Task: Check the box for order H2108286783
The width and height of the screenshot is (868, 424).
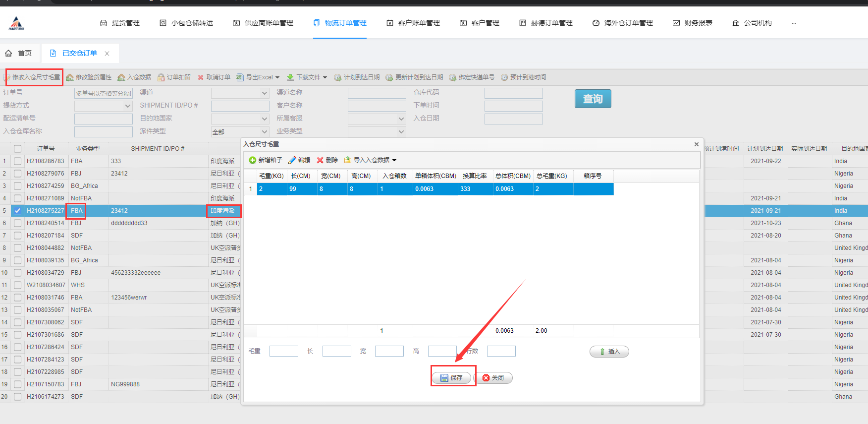Action: tap(18, 161)
